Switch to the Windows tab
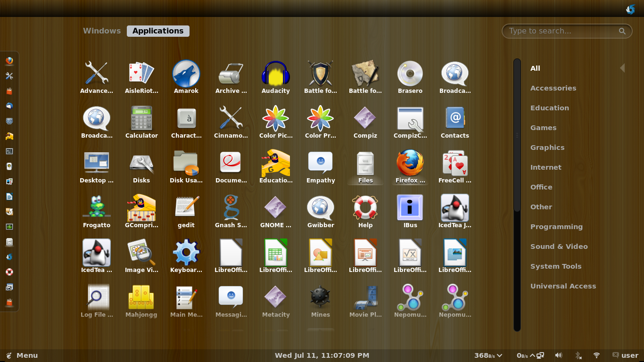Image resolution: width=644 pixels, height=362 pixels. 101,31
